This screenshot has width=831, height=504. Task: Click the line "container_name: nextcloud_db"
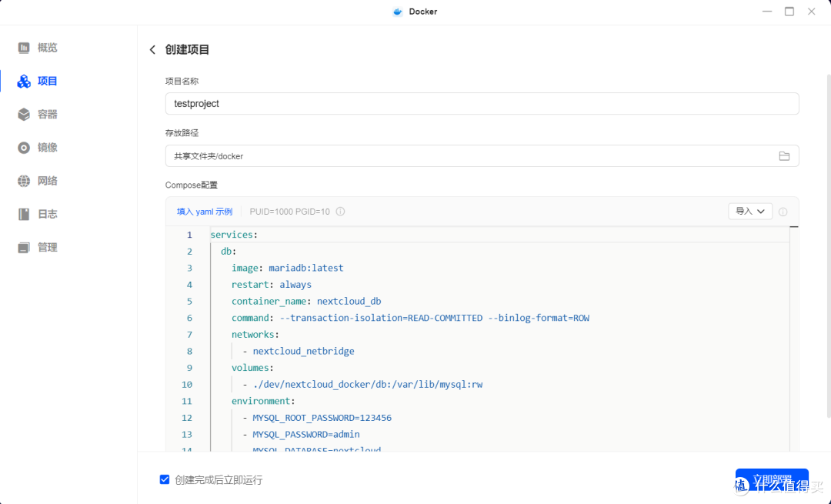[306, 302]
